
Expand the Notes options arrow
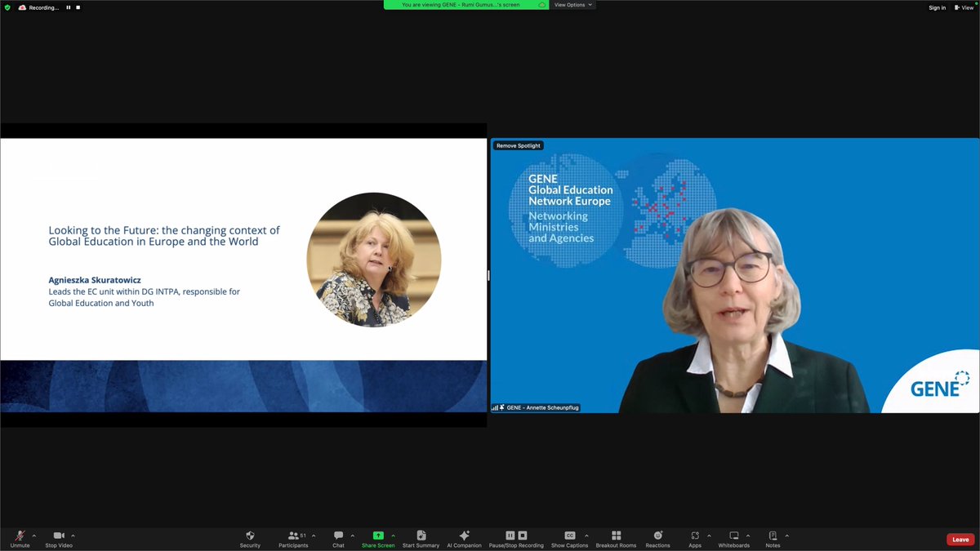pyautogui.click(x=786, y=536)
